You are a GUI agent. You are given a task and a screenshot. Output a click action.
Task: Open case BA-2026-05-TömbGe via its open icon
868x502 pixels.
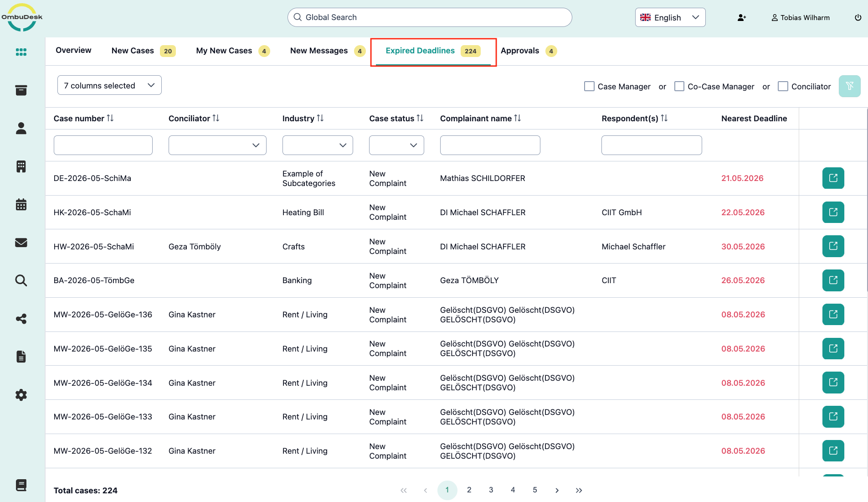click(x=833, y=280)
